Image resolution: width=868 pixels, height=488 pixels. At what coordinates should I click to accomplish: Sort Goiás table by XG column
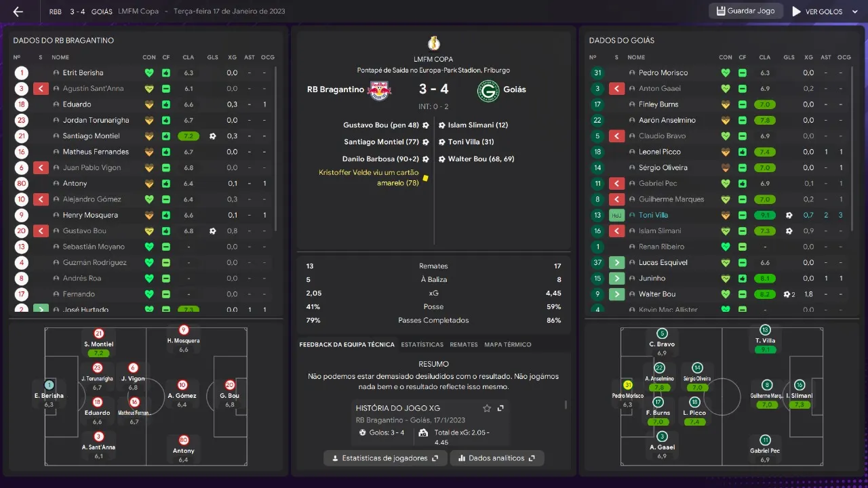(x=808, y=57)
